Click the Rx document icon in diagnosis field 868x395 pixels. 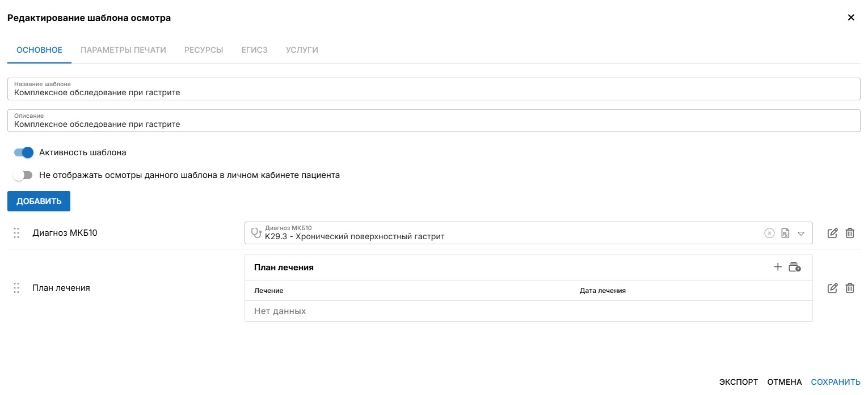click(x=785, y=233)
